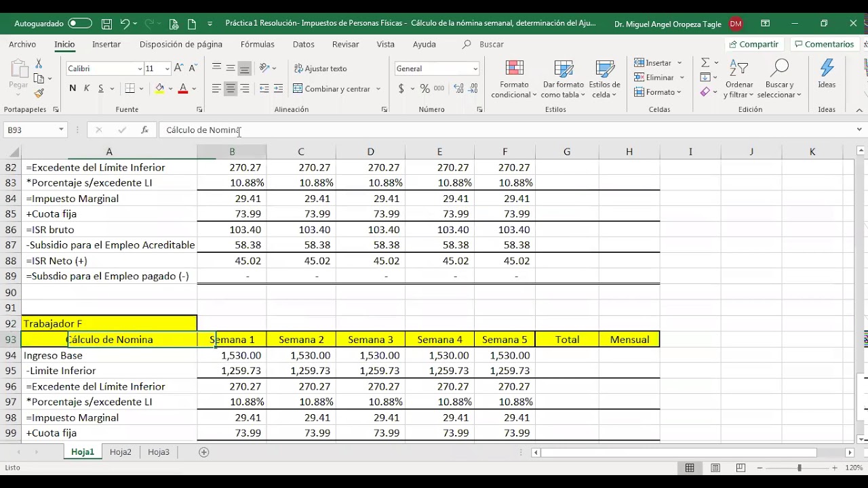The image size is (868, 488).
Task: Click the Buscar search field
Action: coord(492,44)
